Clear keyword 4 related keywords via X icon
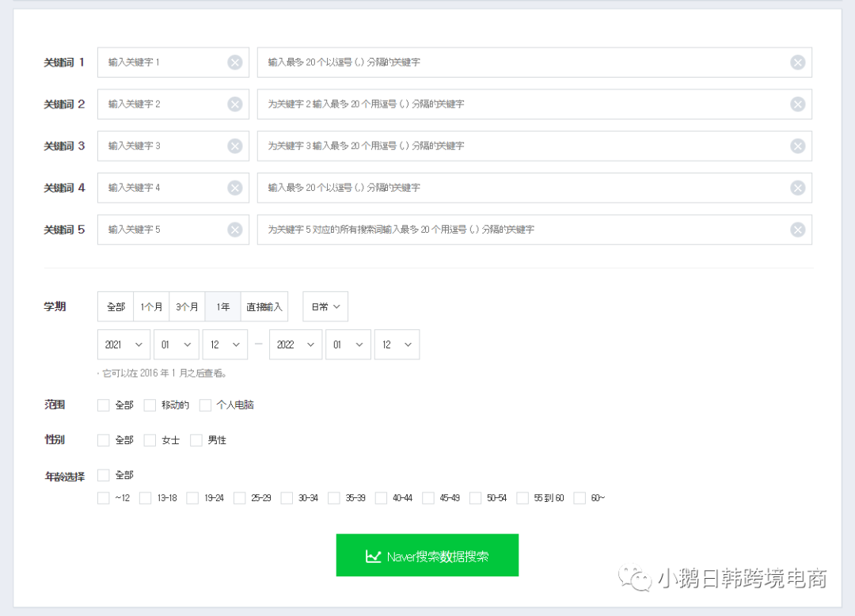The image size is (855, 616). [x=797, y=188]
